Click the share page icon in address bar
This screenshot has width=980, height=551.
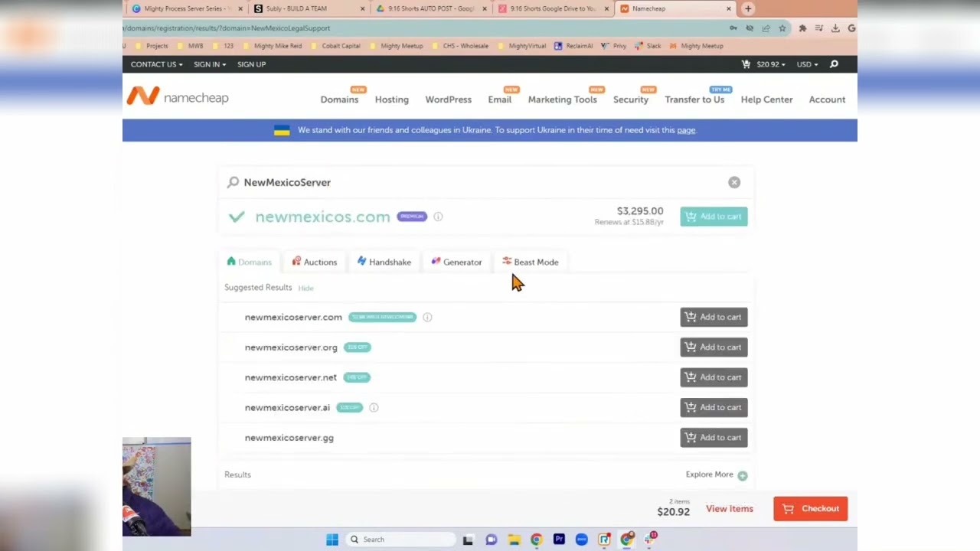(x=766, y=28)
